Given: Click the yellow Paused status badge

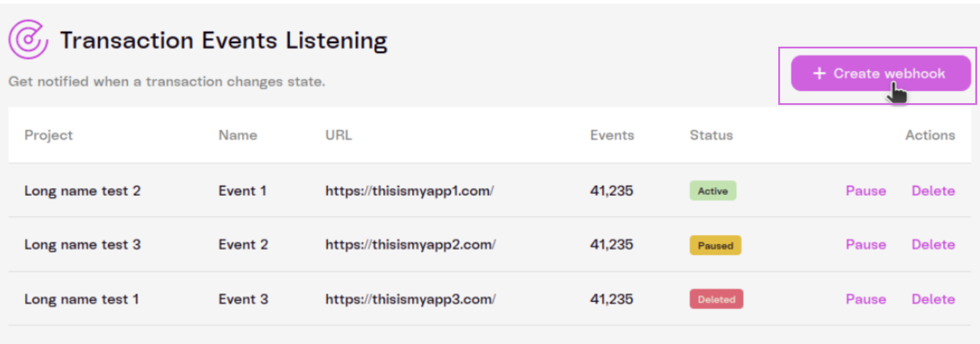Looking at the screenshot, I should 715,245.
